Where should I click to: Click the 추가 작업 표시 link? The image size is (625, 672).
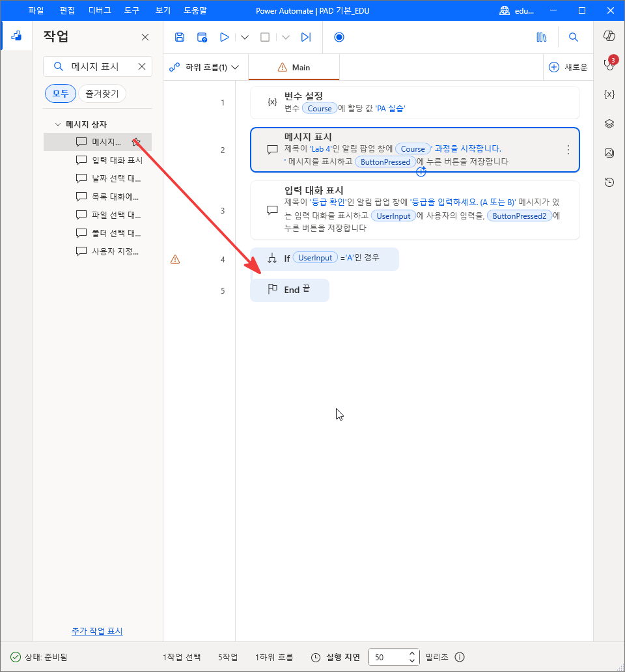coord(97,631)
